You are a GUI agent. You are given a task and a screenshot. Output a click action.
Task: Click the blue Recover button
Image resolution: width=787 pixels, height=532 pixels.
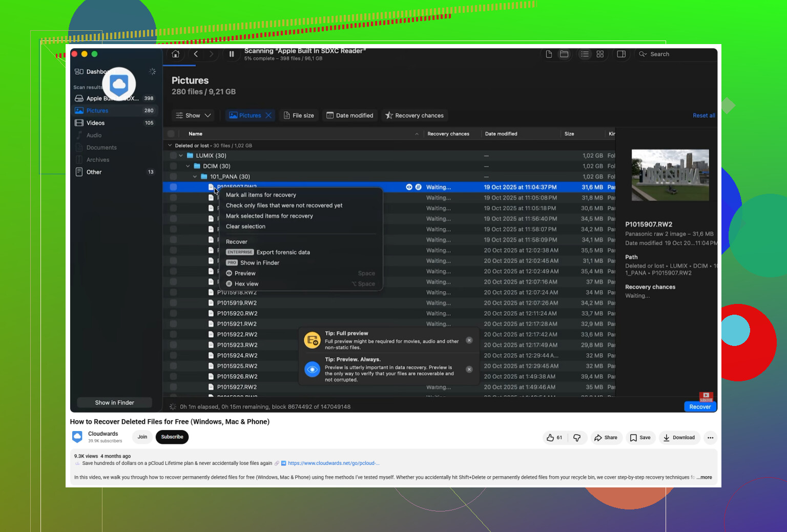click(700, 406)
